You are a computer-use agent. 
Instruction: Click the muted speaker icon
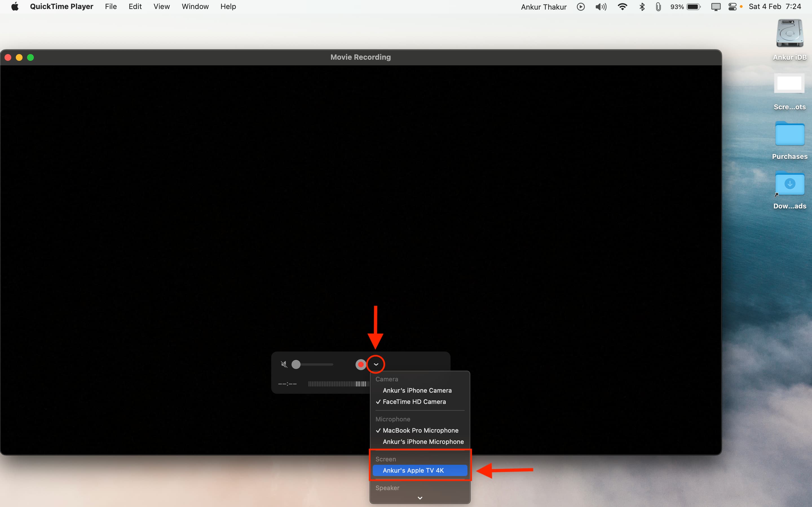click(284, 364)
